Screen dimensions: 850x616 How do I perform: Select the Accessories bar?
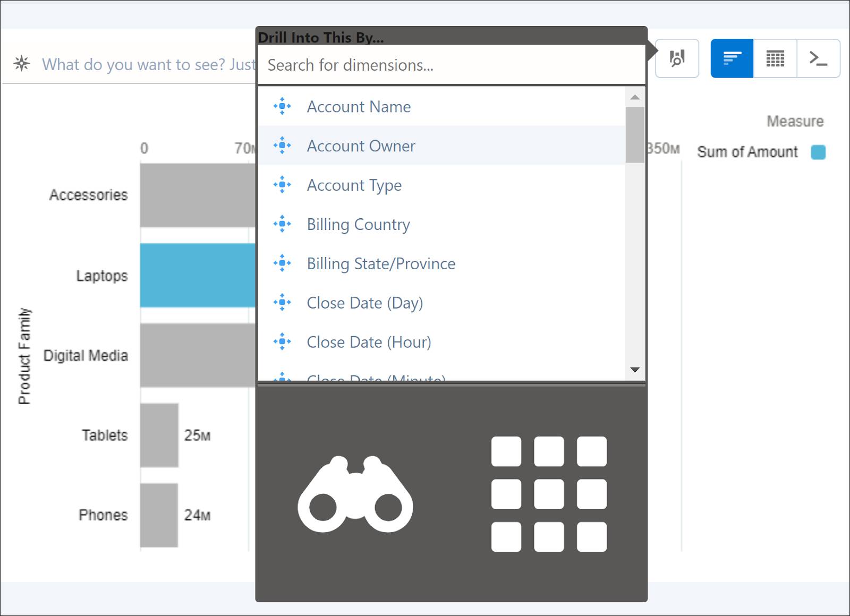tap(198, 195)
